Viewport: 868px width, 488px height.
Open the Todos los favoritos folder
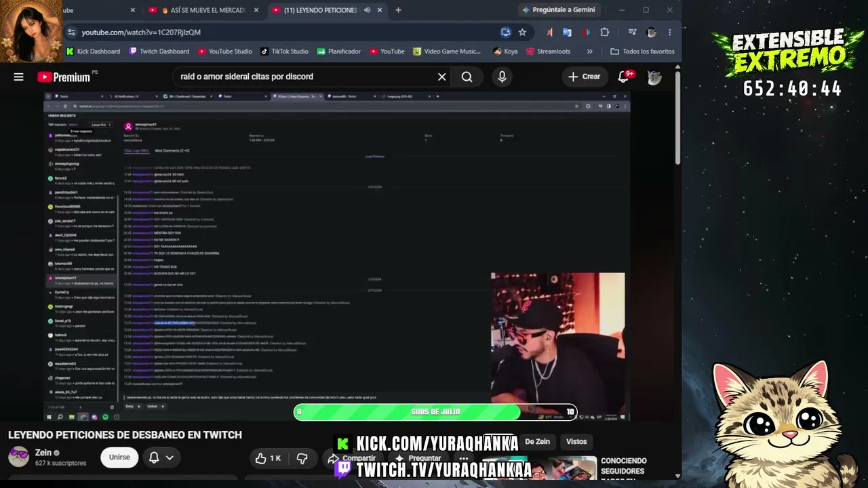[642, 52]
